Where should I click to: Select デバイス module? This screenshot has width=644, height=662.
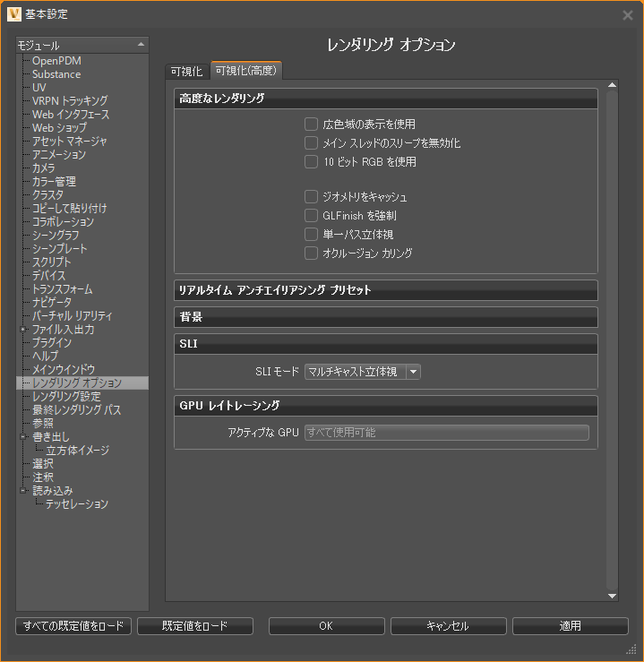tap(49, 276)
